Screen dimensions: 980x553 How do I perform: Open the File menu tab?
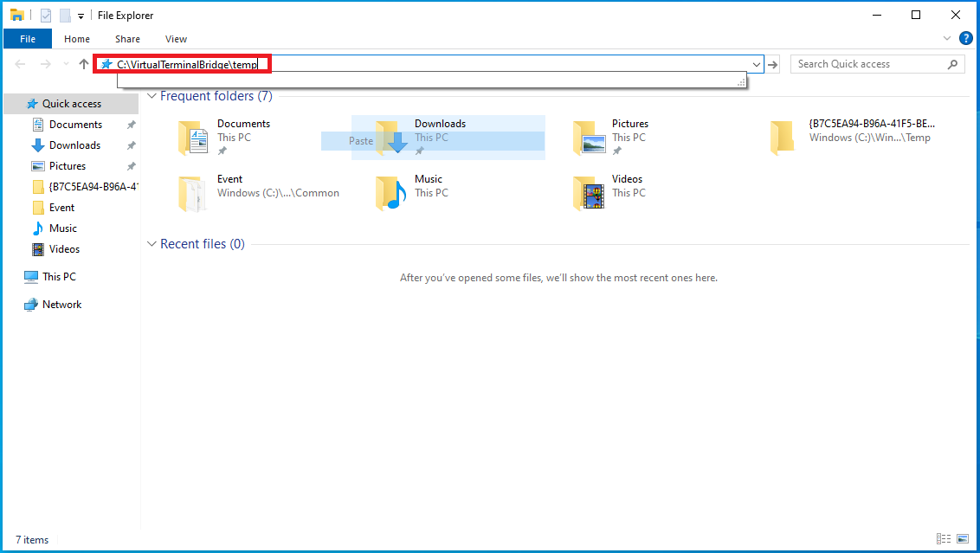coord(28,39)
